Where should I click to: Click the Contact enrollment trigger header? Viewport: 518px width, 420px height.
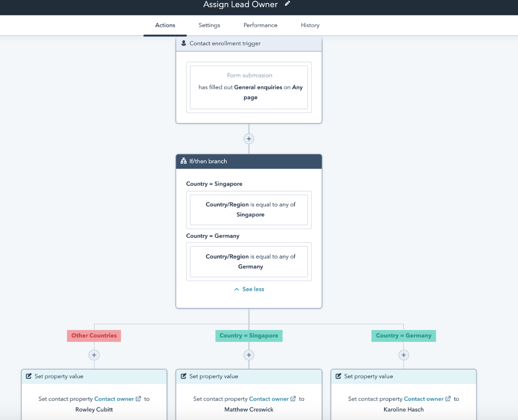(x=249, y=43)
